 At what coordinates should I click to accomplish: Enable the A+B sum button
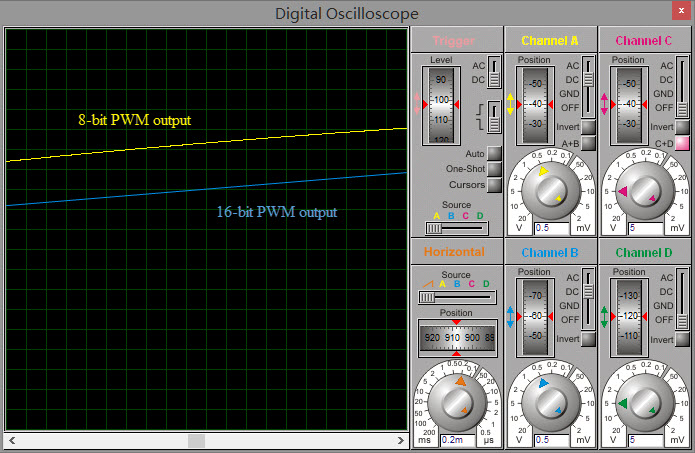coord(588,143)
